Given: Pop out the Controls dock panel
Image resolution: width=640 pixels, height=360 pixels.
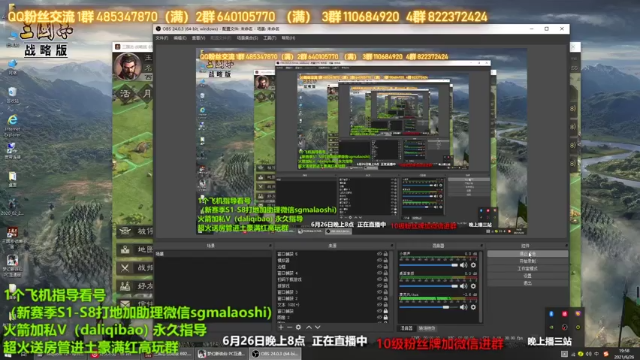Looking at the screenshot, I should [566, 246].
